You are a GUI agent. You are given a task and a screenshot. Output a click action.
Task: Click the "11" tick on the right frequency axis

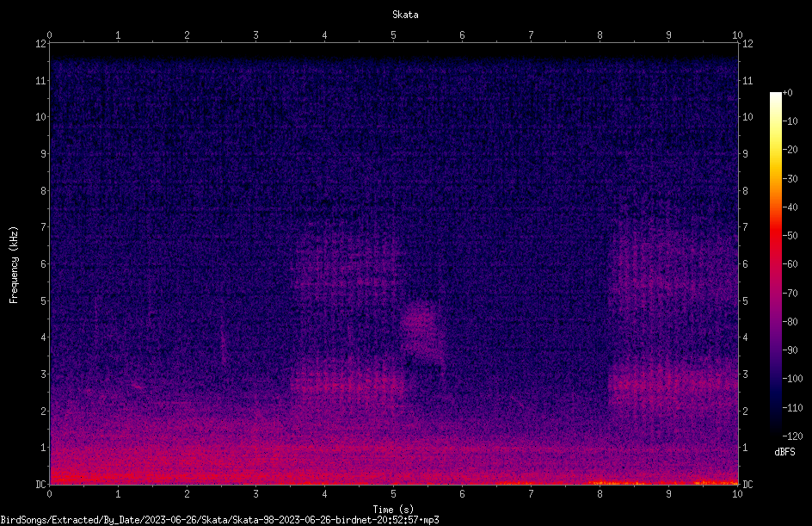[747, 80]
